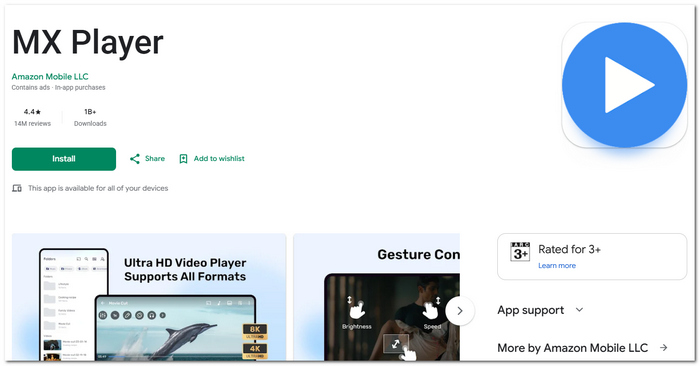The height and width of the screenshot is (366, 700).
Task: Click the IARC 3+ rating badge
Action: [520, 252]
